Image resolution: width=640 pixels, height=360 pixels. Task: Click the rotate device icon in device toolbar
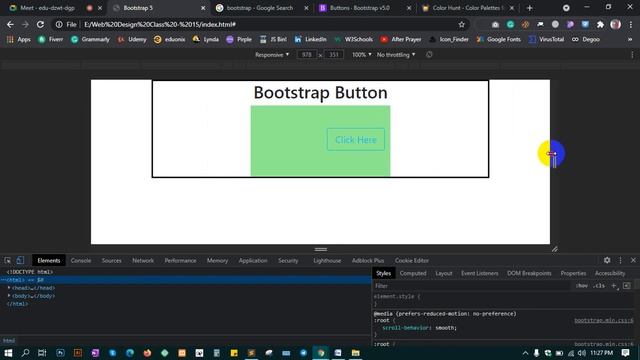(429, 55)
